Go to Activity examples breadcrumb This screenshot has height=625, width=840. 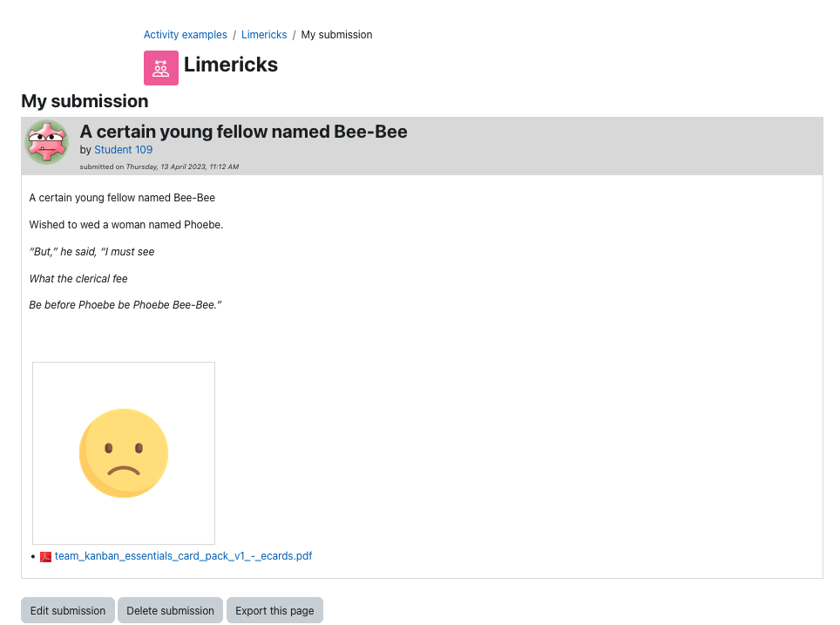186,35
